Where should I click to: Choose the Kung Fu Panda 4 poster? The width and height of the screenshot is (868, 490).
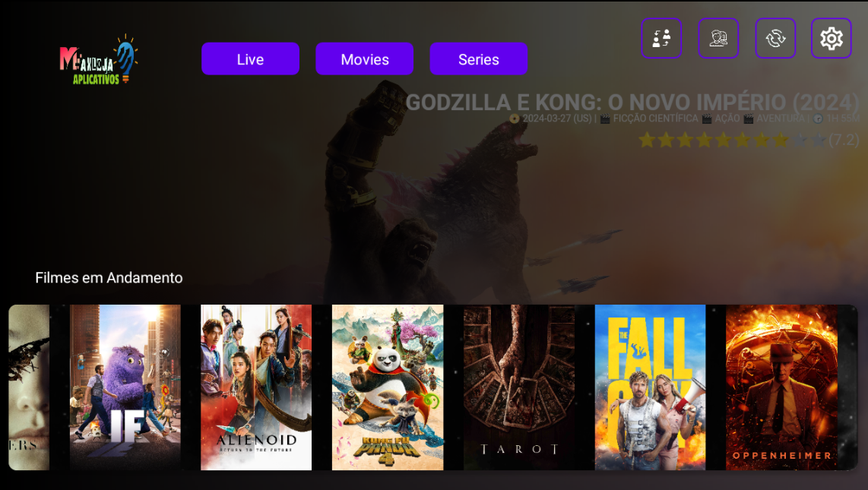[388, 387]
